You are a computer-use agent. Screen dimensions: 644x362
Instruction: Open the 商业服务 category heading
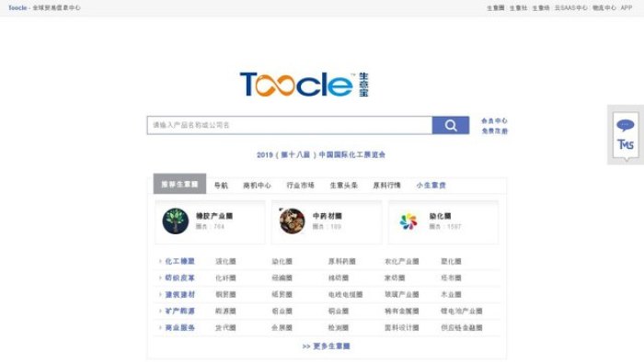coord(179,328)
